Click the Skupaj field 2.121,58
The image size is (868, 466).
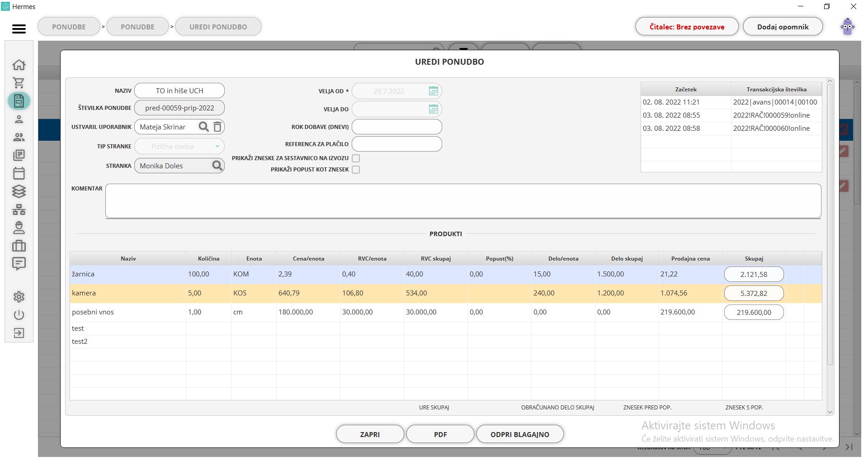[754, 274]
